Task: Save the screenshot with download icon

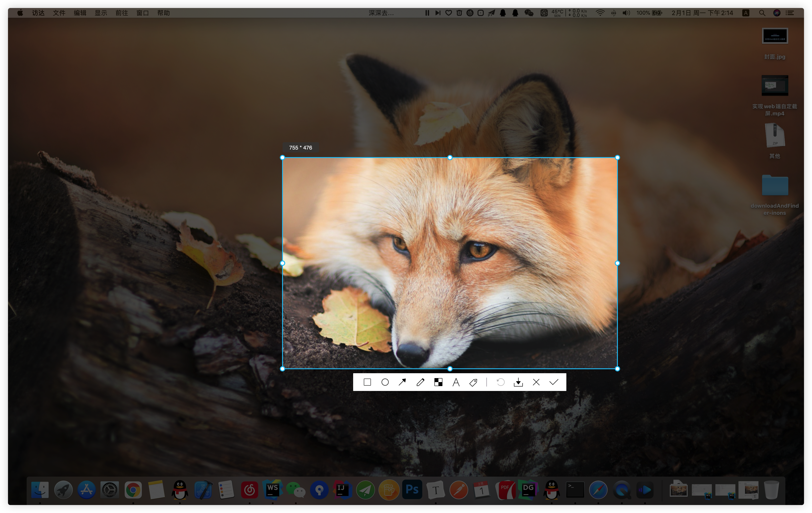Action: point(518,382)
